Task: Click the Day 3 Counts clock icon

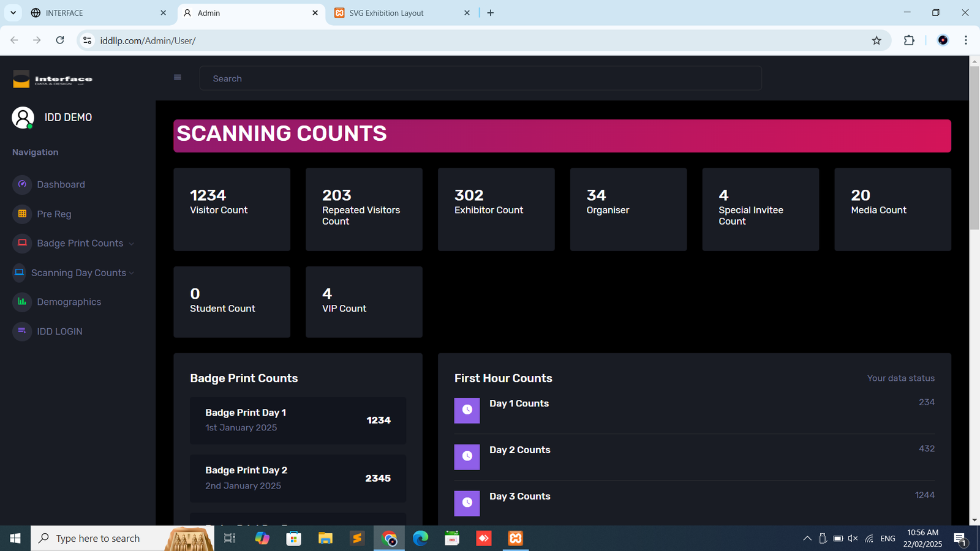Action: click(467, 503)
